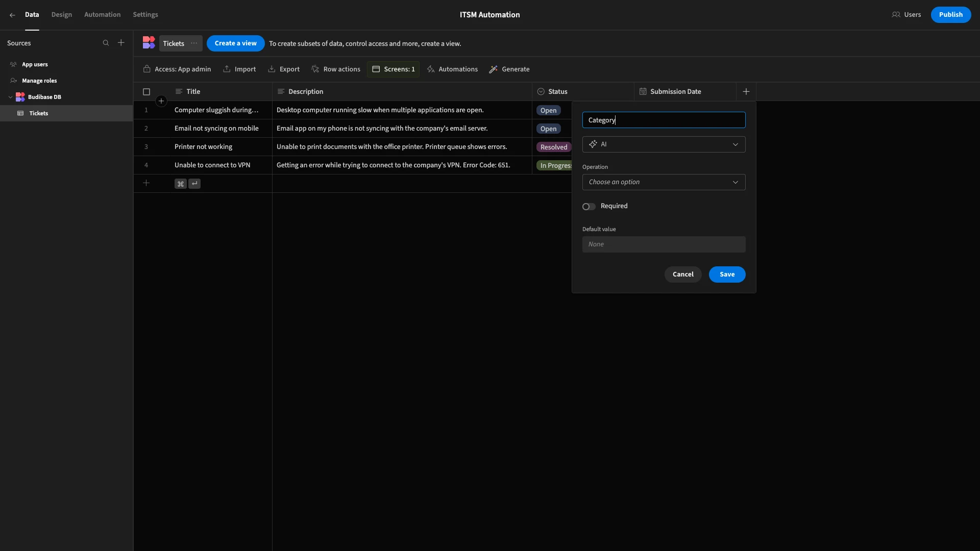Image resolution: width=980 pixels, height=551 pixels.
Task: Click the In Progress status badge
Action: [554, 165]
